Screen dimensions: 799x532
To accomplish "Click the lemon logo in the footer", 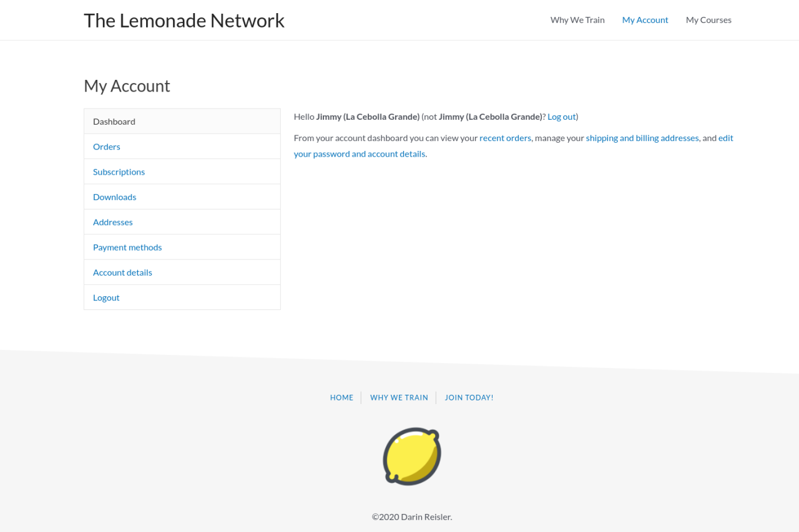I will click(412, 456).
